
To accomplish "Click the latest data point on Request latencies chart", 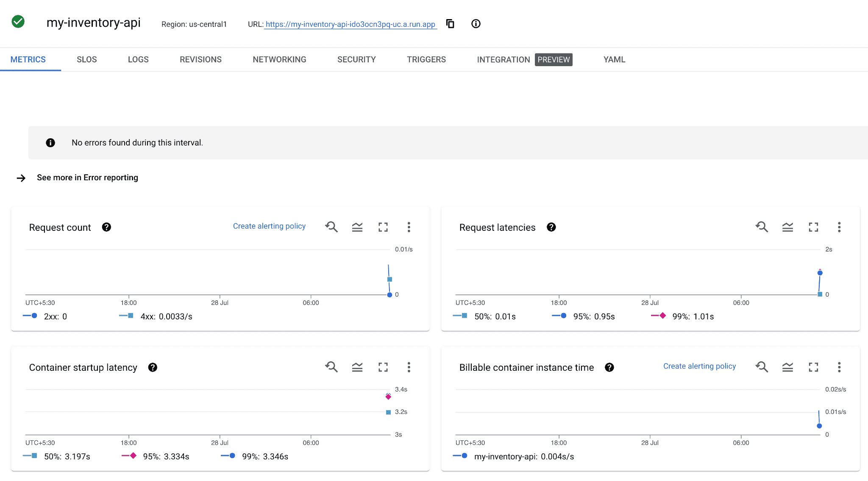I will click(820, 273).
